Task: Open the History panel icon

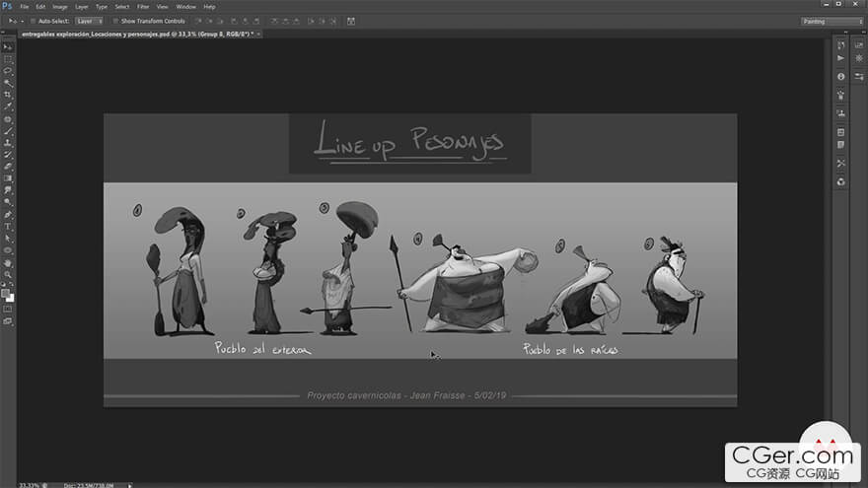Action: (840, 45)
